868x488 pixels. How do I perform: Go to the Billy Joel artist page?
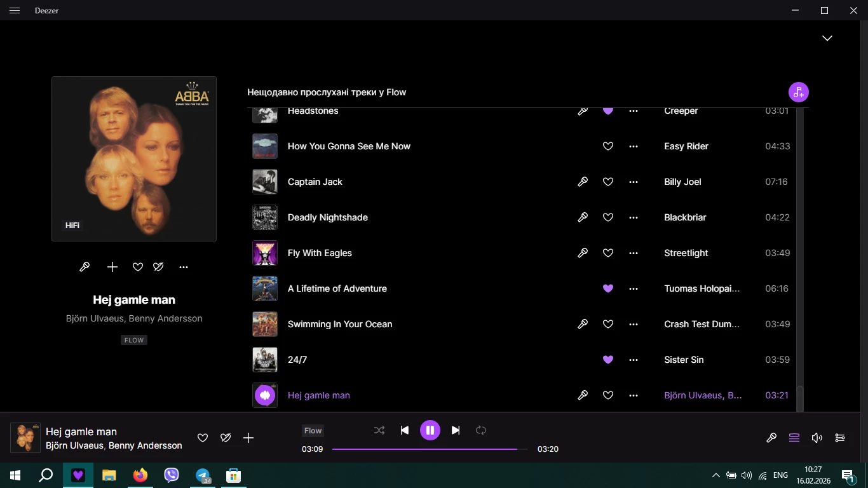pyautogui.click(x=682, y=182)
